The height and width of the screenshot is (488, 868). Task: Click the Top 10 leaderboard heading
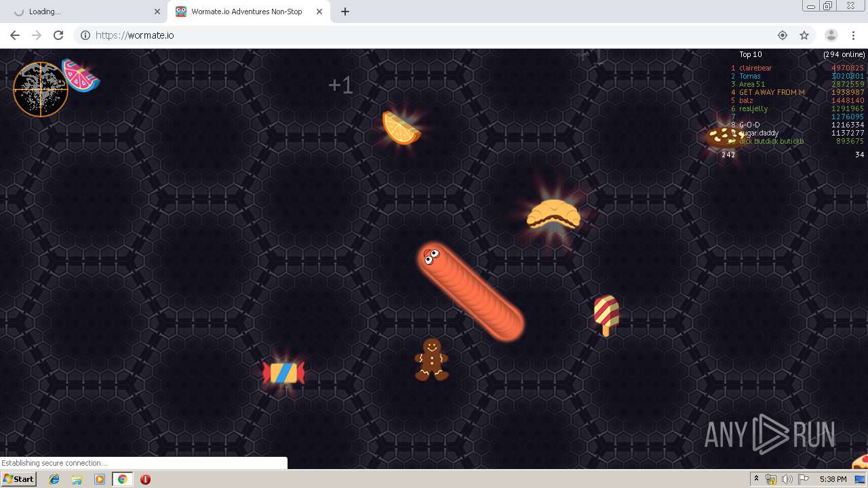pos(750,54)
